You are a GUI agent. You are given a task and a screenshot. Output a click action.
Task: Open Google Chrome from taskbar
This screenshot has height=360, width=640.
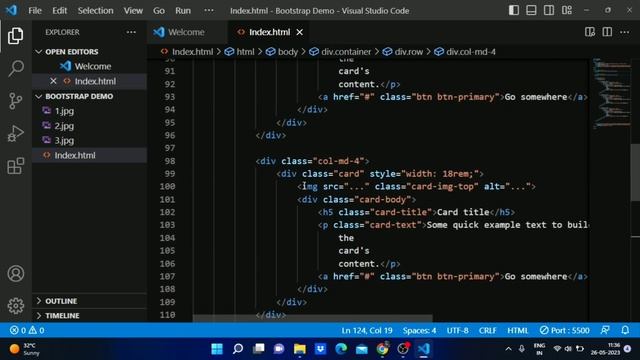(382, 349)
